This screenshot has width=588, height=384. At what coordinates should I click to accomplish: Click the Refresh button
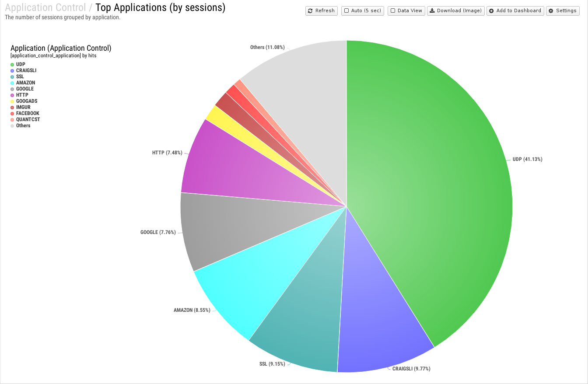coord(322,10)
